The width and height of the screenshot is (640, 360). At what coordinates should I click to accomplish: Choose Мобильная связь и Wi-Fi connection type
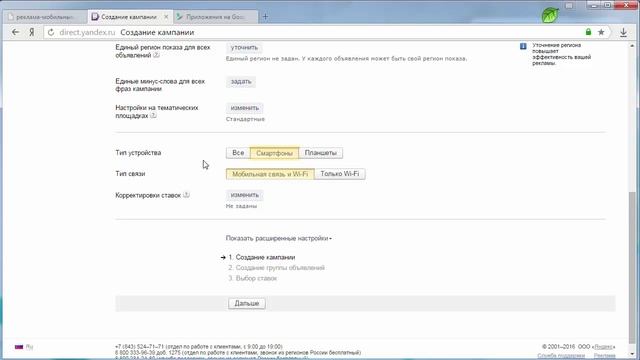point(270,174)
